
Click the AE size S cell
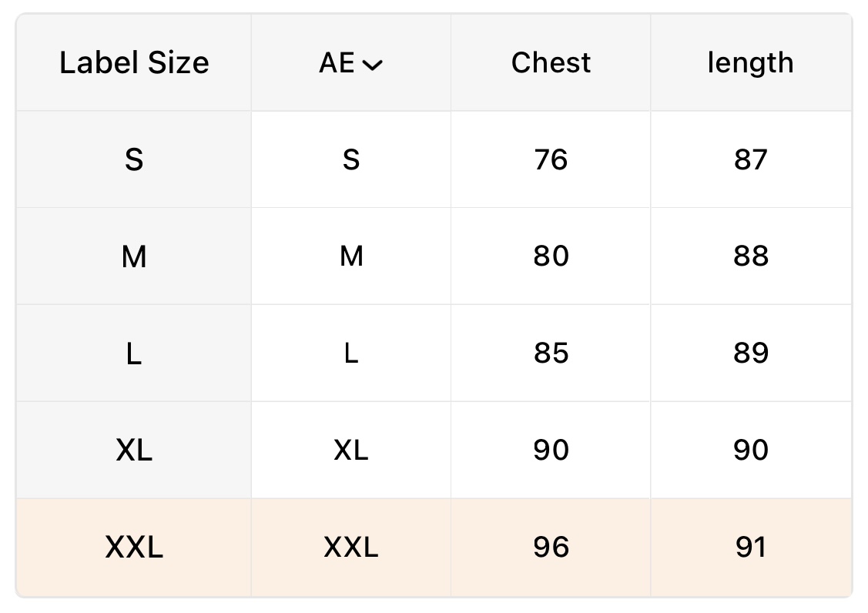click(351, 159)
